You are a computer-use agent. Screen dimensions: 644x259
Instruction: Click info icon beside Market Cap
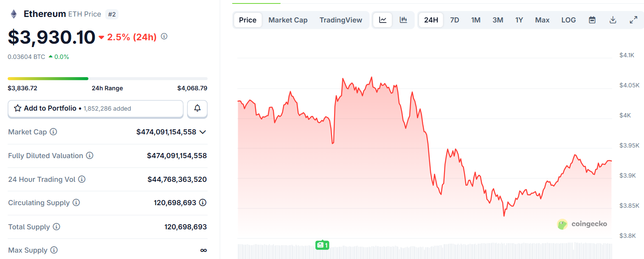click(53, 132)
